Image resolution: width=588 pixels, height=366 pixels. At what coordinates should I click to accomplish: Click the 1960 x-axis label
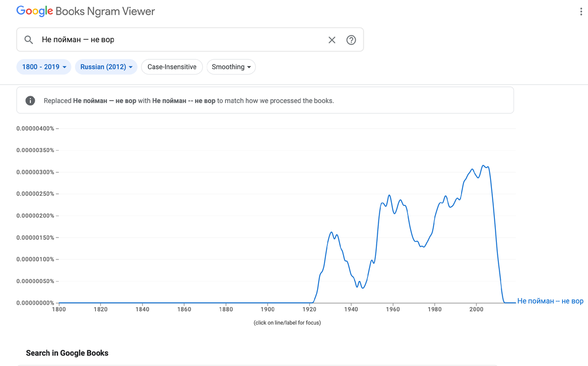[x=393, y=309]
